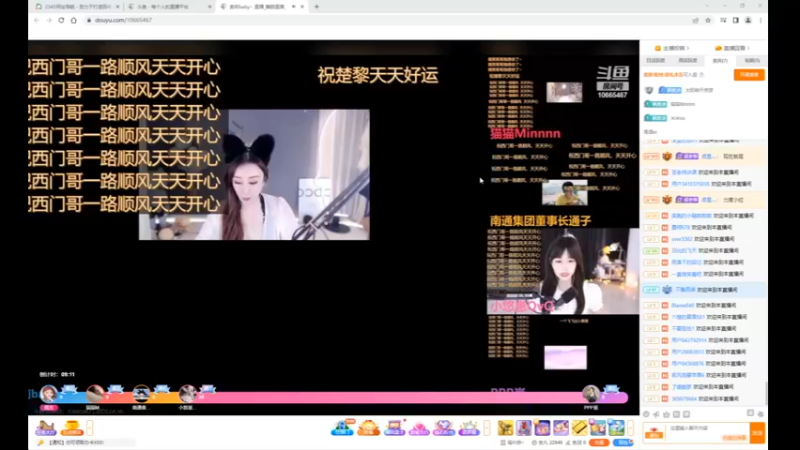Bookmark this page with the star icon
The image size is (800, 450).
coord(708,20)
